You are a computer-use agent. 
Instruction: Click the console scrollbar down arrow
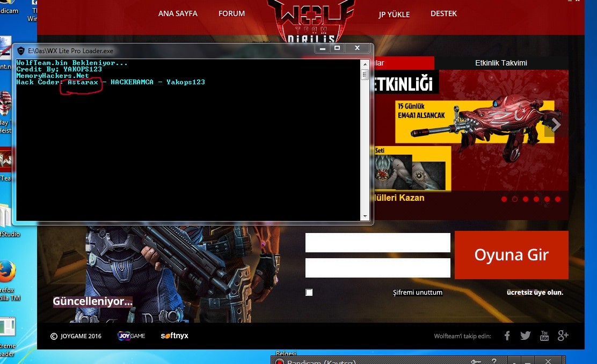point(365,216)
